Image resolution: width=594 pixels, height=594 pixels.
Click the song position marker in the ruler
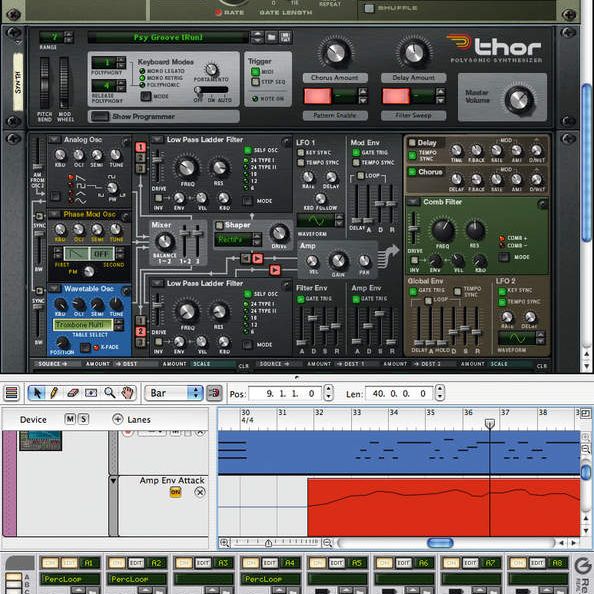point(489,423)
